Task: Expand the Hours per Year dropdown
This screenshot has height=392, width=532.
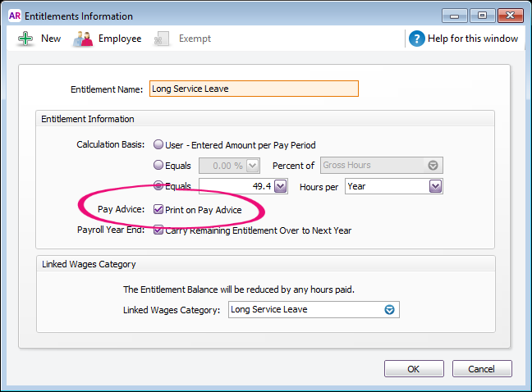Action: 435,186
